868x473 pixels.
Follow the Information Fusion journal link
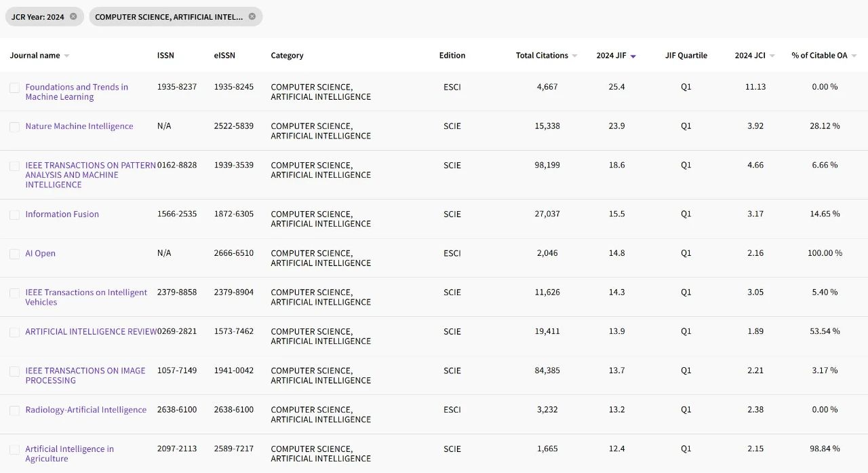point(62,214)
